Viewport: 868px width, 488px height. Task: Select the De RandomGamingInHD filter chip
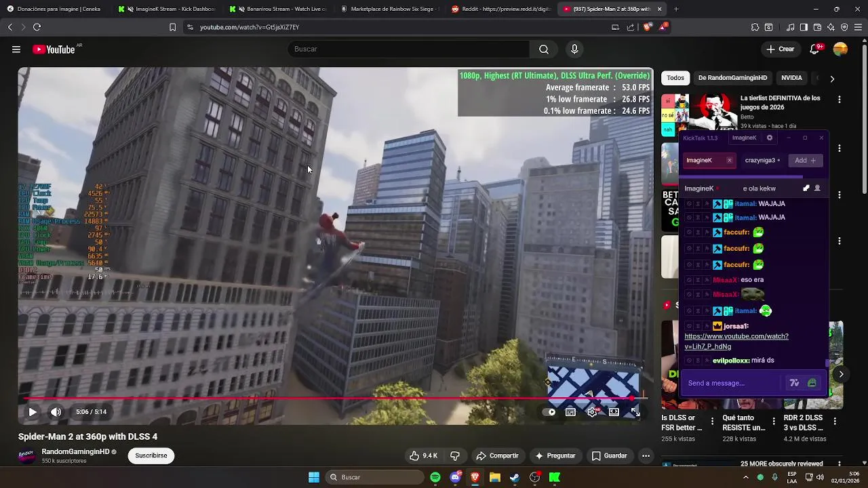(x=732, y=78)
